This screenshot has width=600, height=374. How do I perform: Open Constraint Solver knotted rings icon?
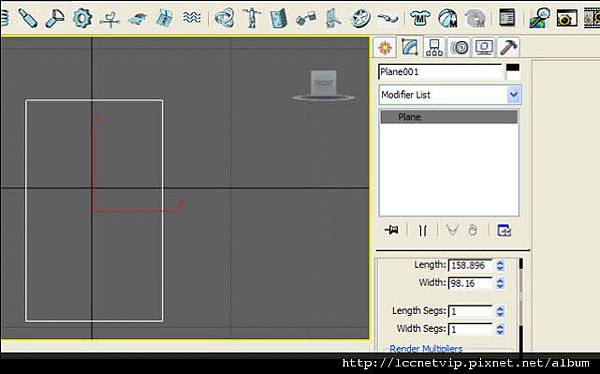(225, 18)
